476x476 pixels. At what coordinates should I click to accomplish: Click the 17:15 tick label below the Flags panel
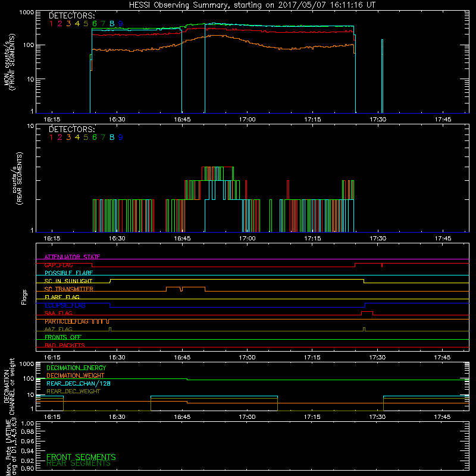[x=312, y=358]
